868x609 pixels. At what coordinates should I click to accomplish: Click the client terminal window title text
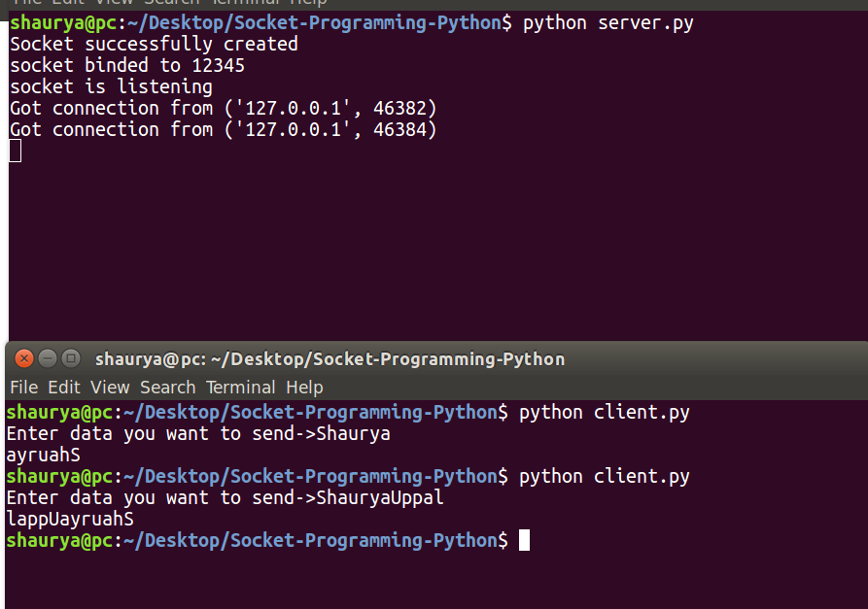[329, 359]
